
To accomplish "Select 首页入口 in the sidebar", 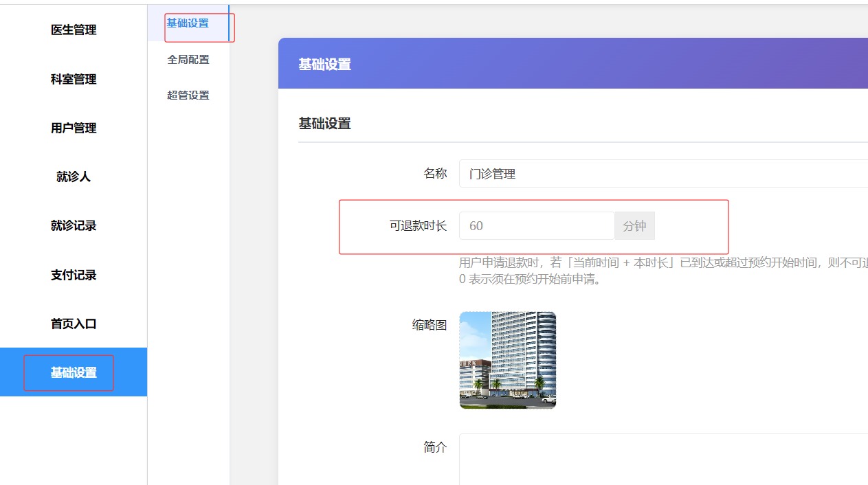I will point(74,324).
